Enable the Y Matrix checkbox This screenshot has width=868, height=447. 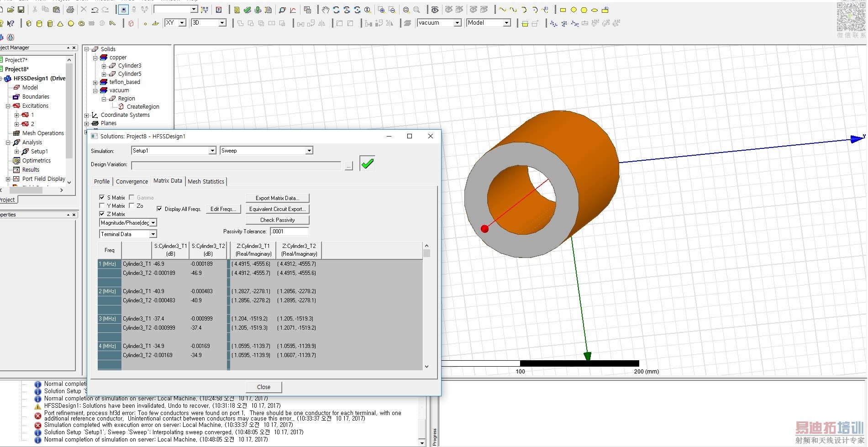[102, 205]
